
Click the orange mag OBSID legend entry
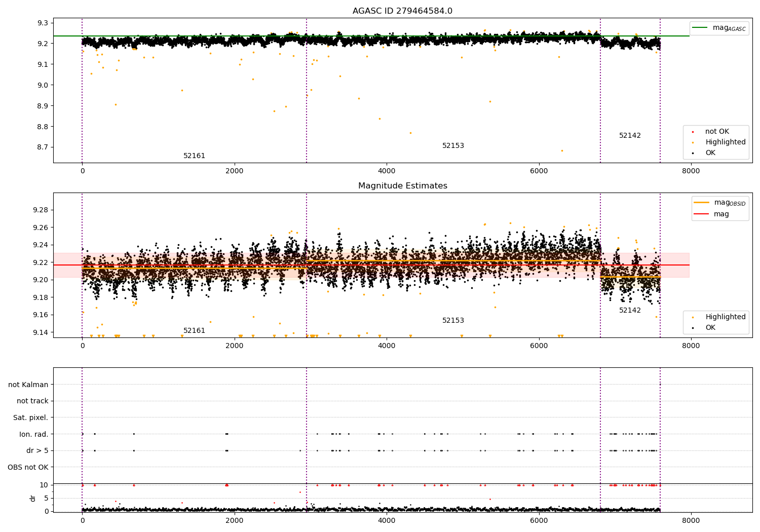[x=719, y=203]
